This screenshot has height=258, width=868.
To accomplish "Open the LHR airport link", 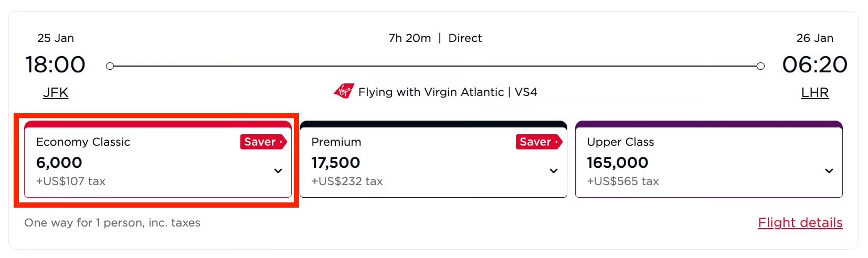I will (x=814, y=93).
